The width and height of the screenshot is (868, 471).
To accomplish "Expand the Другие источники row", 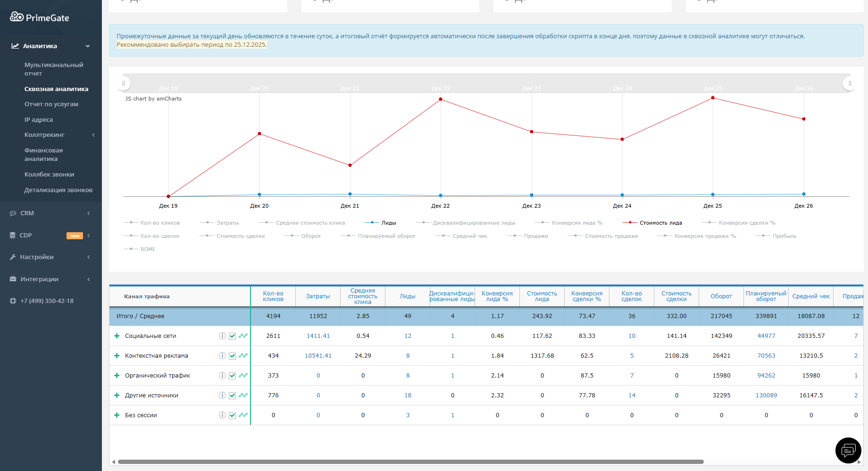I will click(117, 395).
